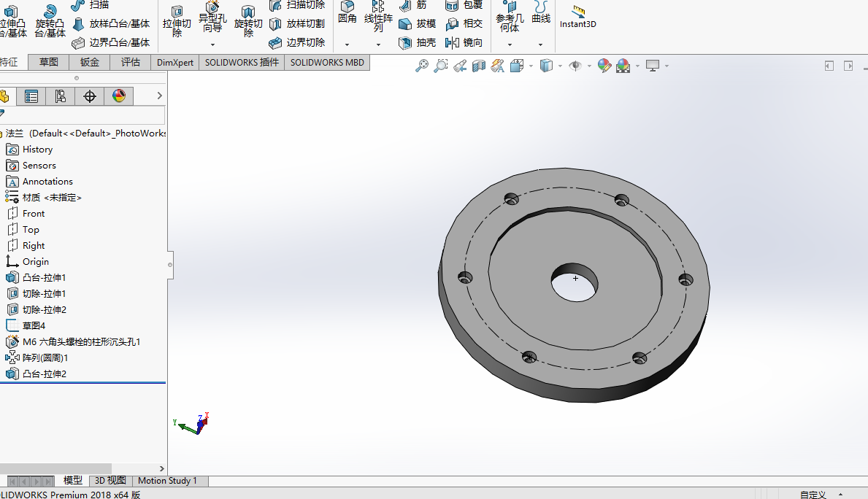Screen dimensions: 868x499
Task: Toggle the Hide/Show Items eye icon
Action: click(575, 66)
